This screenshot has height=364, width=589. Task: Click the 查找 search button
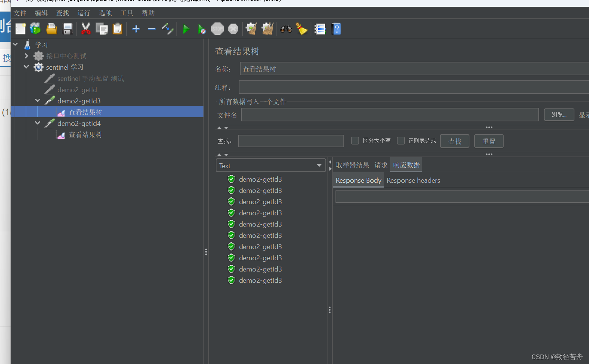454,141
